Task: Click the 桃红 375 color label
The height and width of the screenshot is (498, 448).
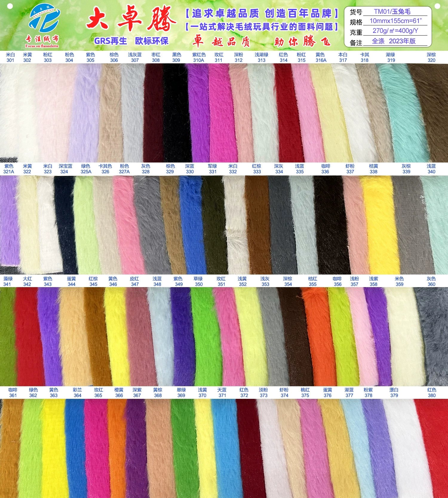Action: (305, 393)
